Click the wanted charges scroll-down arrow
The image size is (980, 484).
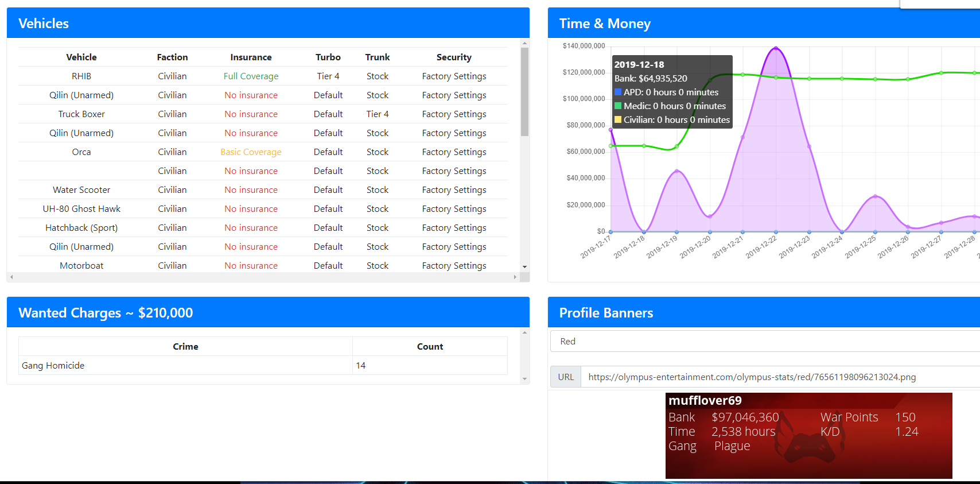point(524,379)
